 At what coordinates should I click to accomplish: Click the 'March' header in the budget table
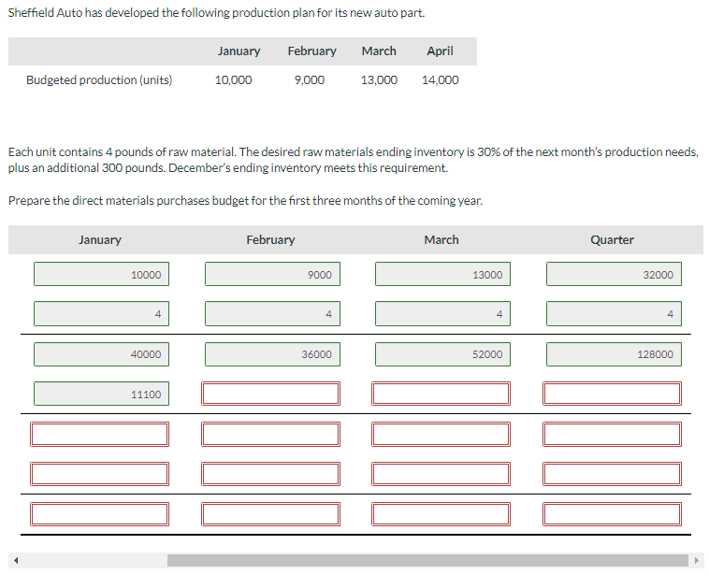(x=441, y=239)
